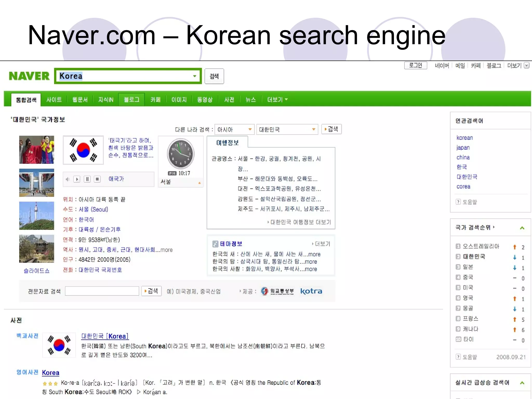532x399 pixels.
Task: Switch to the 웹문서 tab
Action: coord(80,99)
